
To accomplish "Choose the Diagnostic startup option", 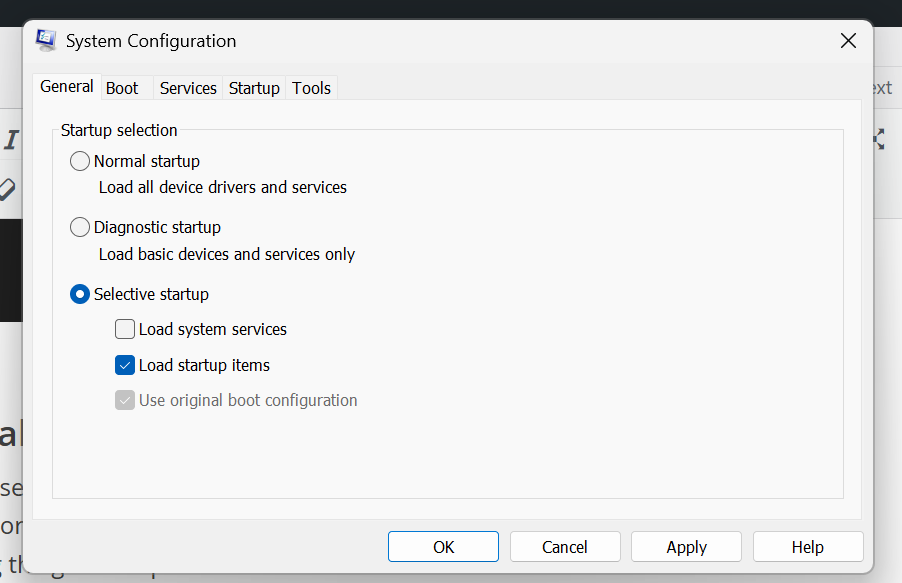I will [80, 228].
